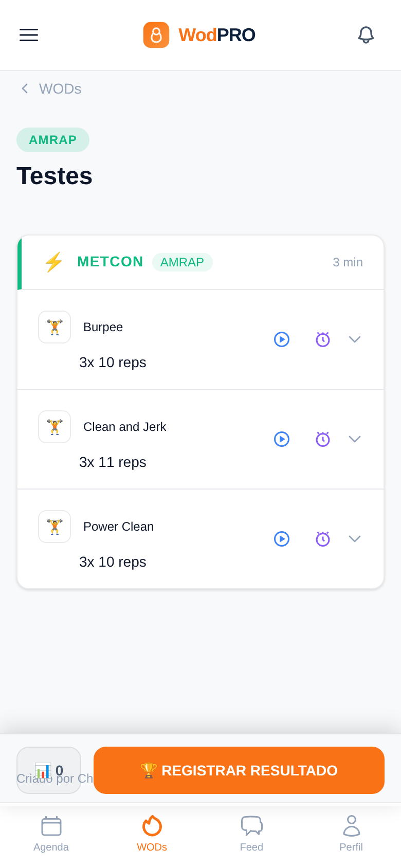Screen dimensions: 401x868
Task: Expand the Clean and Jerk details
Action: 355,439
